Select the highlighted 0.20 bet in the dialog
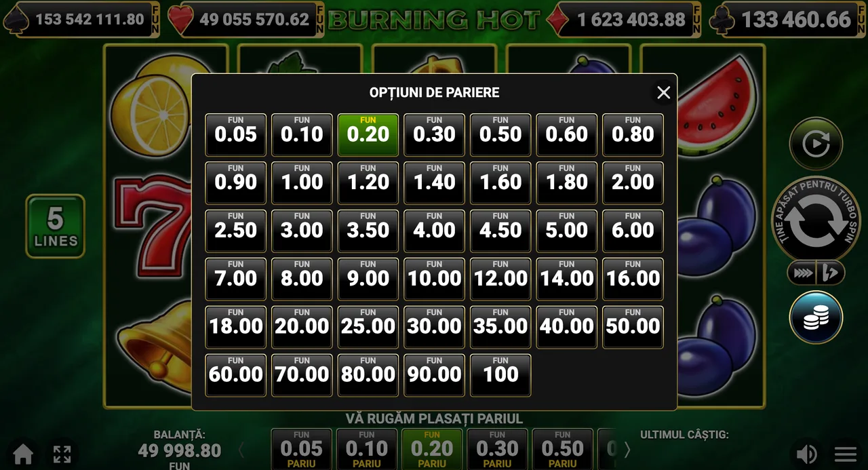This screenshot has height=470, width=868. (x=368, y=135)
